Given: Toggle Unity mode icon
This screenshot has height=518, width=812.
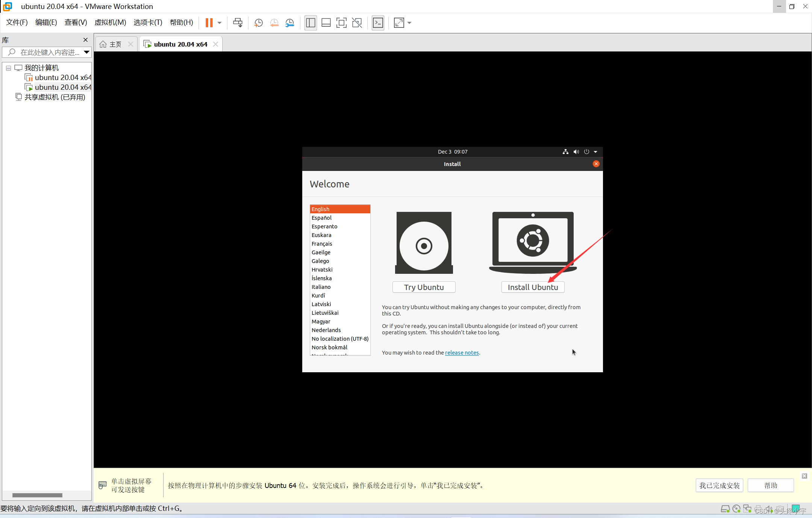Looking at the screenshot, I should tap(357, 23).
